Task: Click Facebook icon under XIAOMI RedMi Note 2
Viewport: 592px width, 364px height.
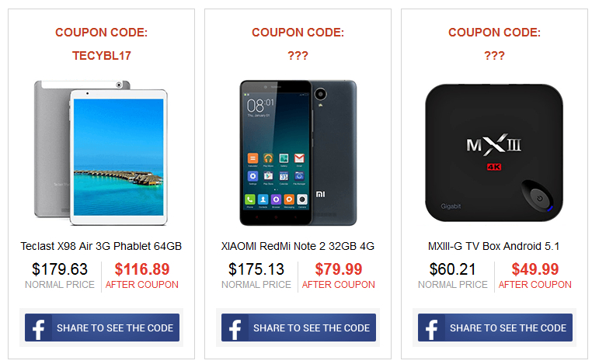Action: (234, 328)
